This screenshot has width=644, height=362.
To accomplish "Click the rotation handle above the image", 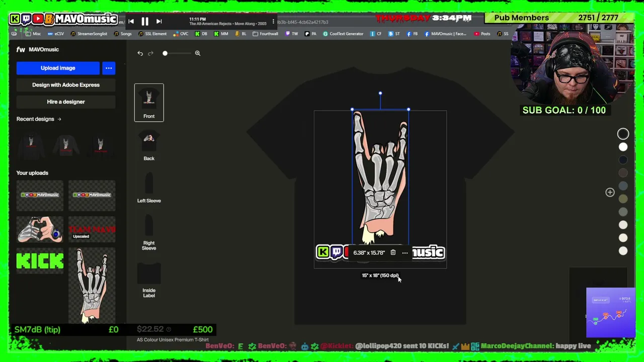I will click(380, 93).
